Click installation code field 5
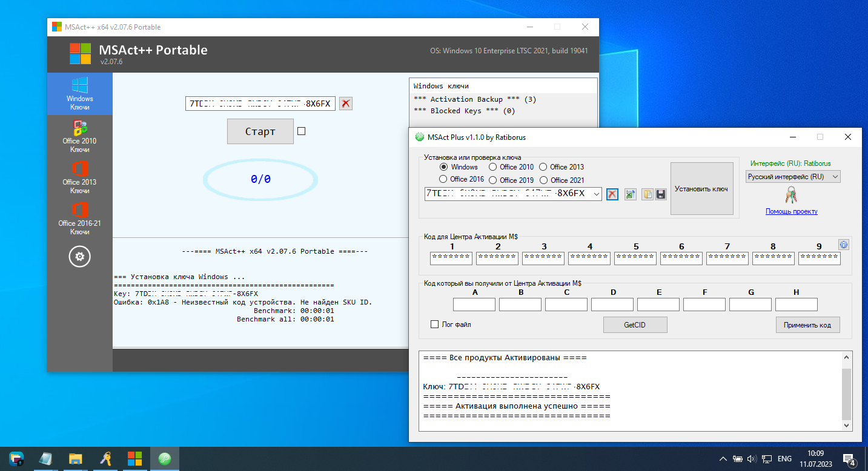 [635, 259]
